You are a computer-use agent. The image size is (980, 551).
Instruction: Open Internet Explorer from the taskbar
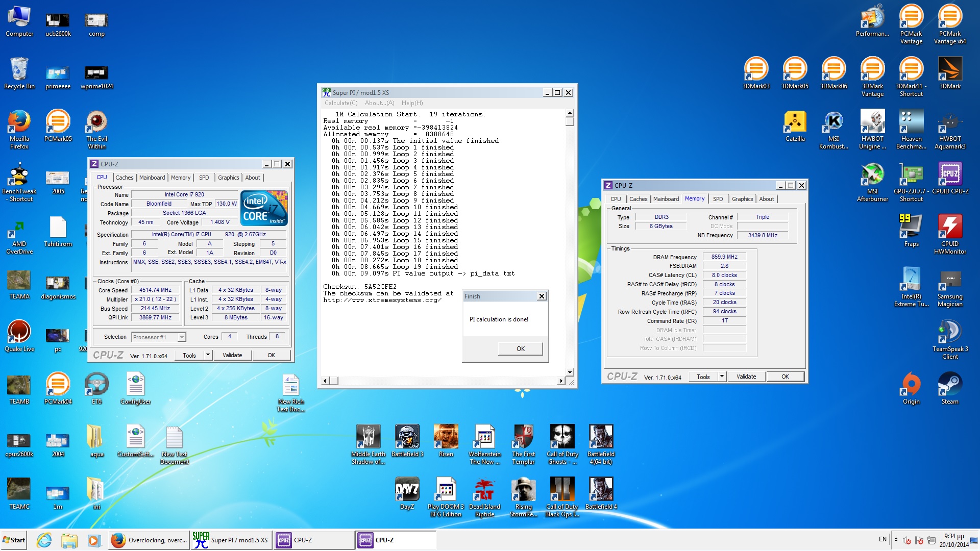(44, 540)
